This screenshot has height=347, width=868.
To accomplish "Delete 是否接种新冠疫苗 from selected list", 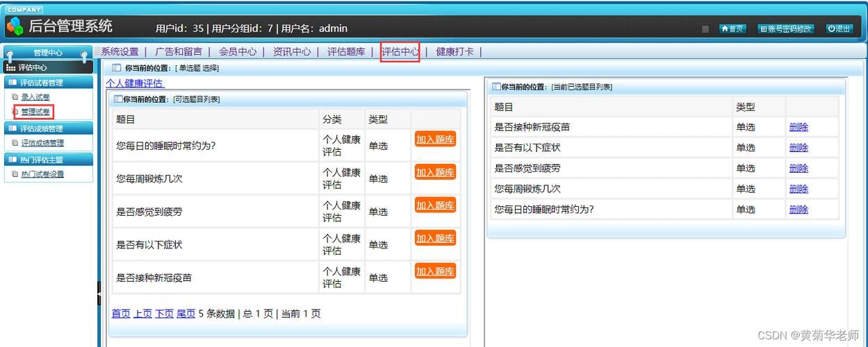I will point(799,127).
